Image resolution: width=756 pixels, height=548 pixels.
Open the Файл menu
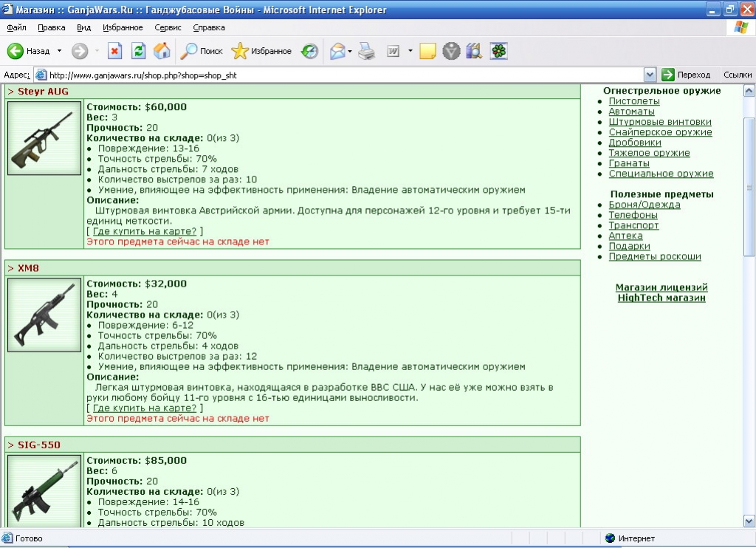(16, 27)
